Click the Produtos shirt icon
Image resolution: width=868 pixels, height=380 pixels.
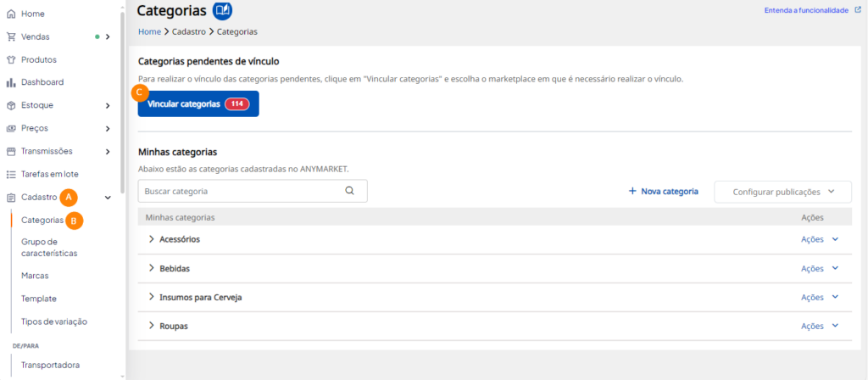[x=10, y=60]
